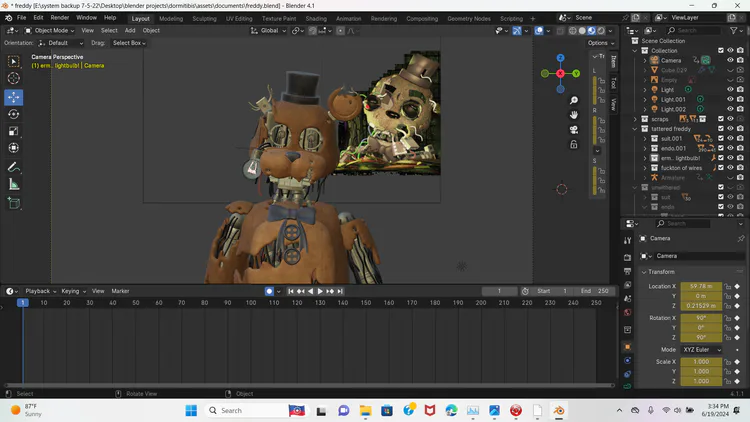Toggle viewport overlays button
The image size is (750, 422).
click(539, 31)
